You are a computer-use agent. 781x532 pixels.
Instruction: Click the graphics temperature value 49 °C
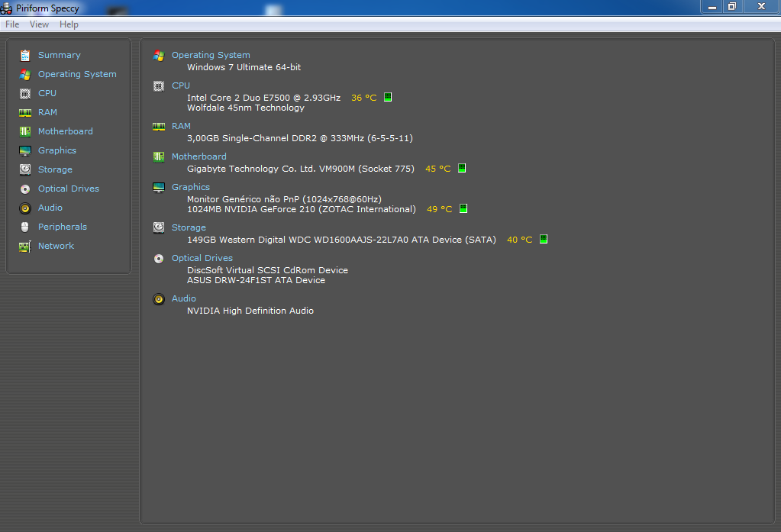pyautogui.click(x=439, y=209)
